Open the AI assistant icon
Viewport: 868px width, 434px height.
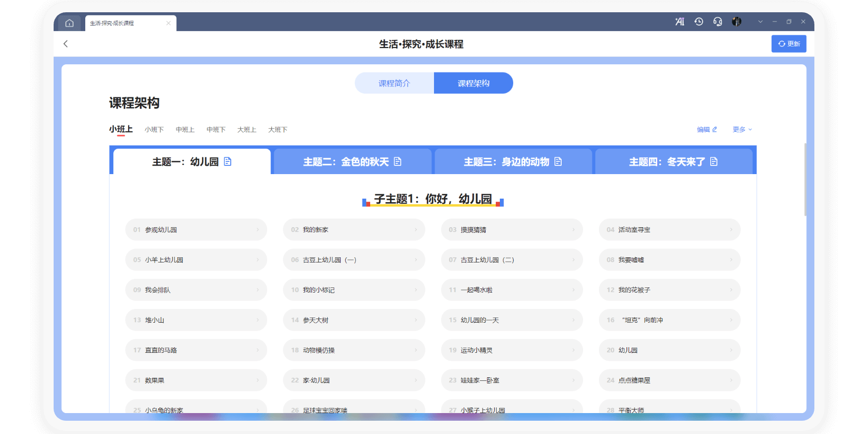click(680, 21)
